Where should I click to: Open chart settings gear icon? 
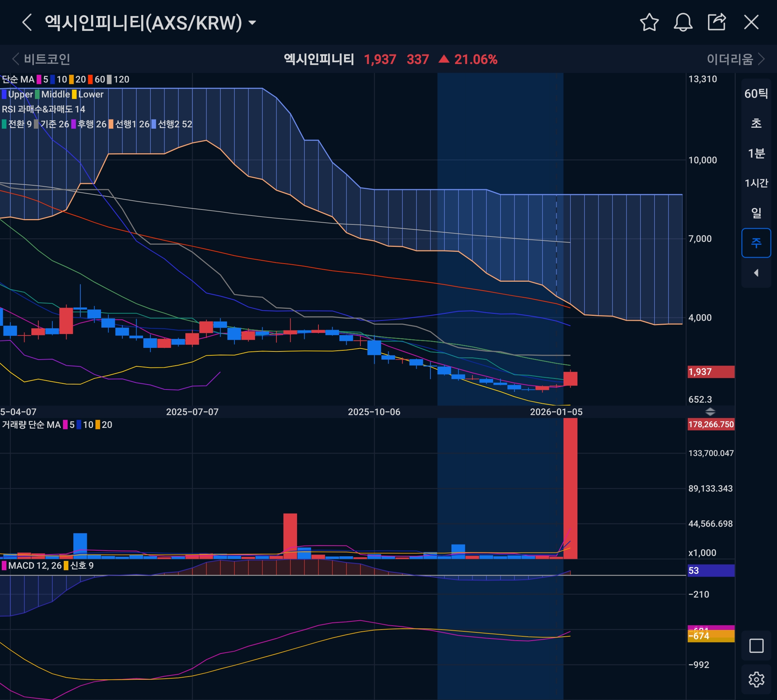click(x=756, y=680)
